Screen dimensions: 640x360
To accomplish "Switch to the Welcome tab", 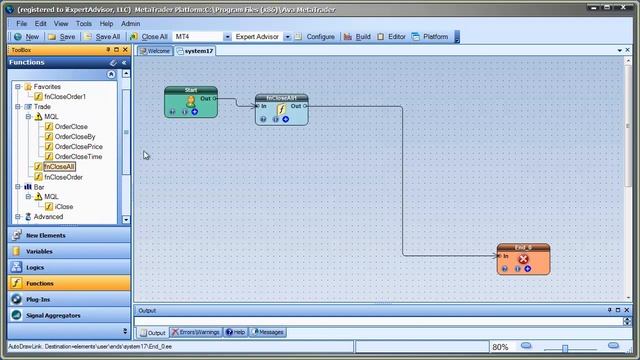I will click(x=155, y=51).
